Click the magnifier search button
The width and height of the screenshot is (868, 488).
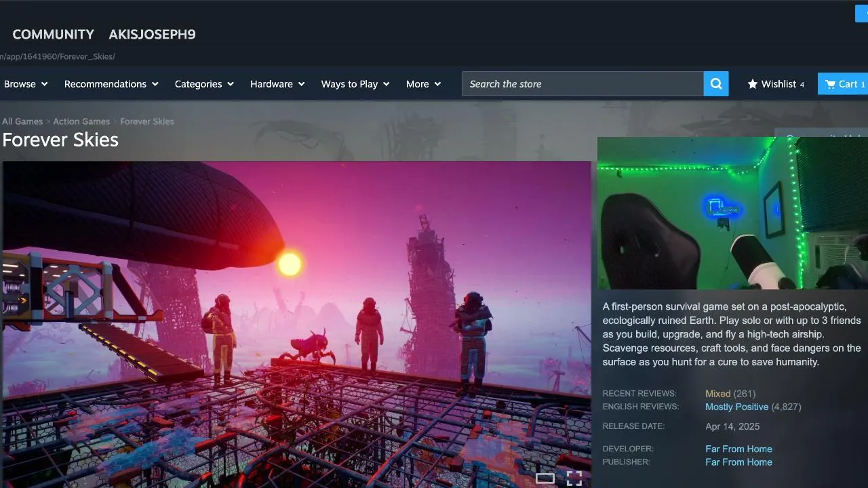click(716, 84)
